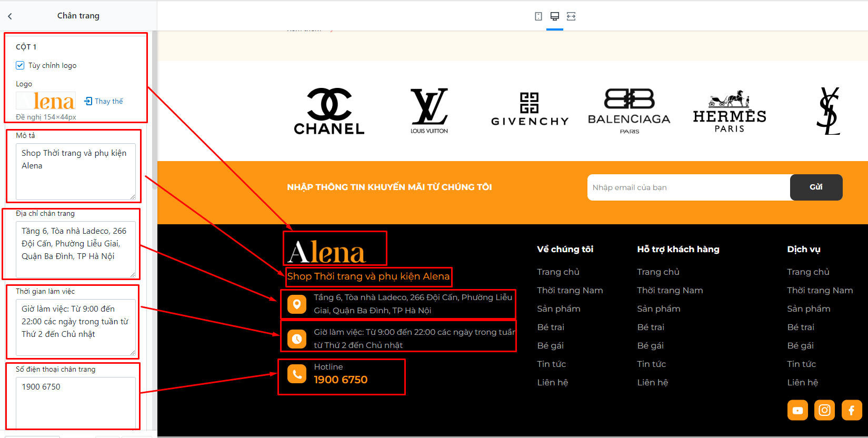Screen dimensions: 868x438
Task: Click the Nhập email của bạn field
Action: [x=689, y=187]
